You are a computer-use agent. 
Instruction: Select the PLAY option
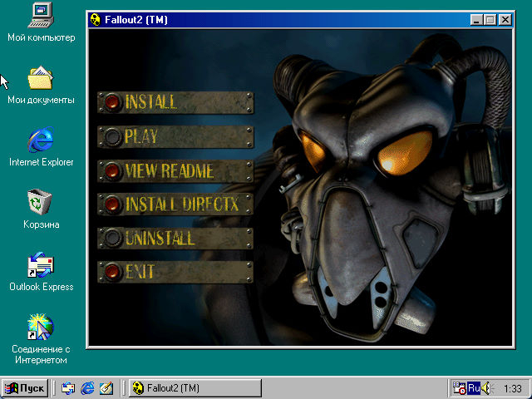[175, 136]
